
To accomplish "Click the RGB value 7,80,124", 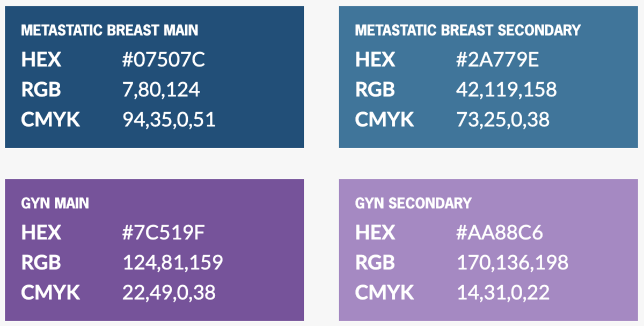I will 162,90.
